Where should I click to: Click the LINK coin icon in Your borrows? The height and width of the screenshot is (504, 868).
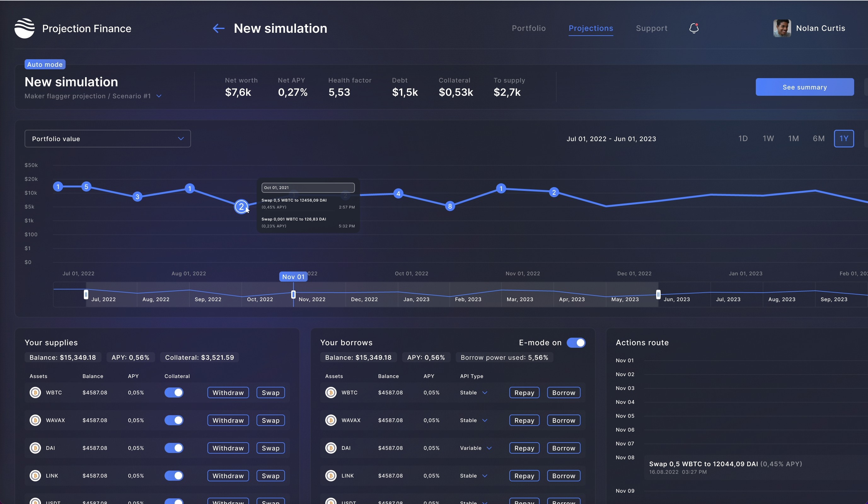[x=331, y=475]
